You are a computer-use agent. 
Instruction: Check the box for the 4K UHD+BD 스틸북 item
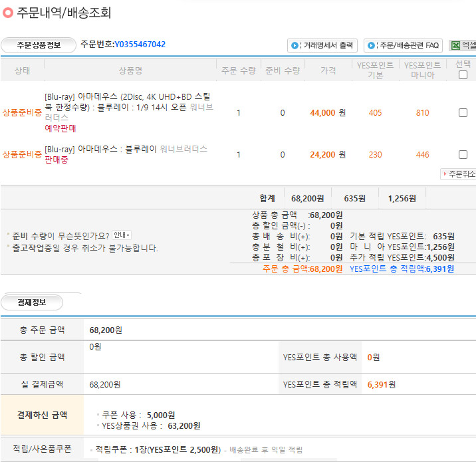463,113
